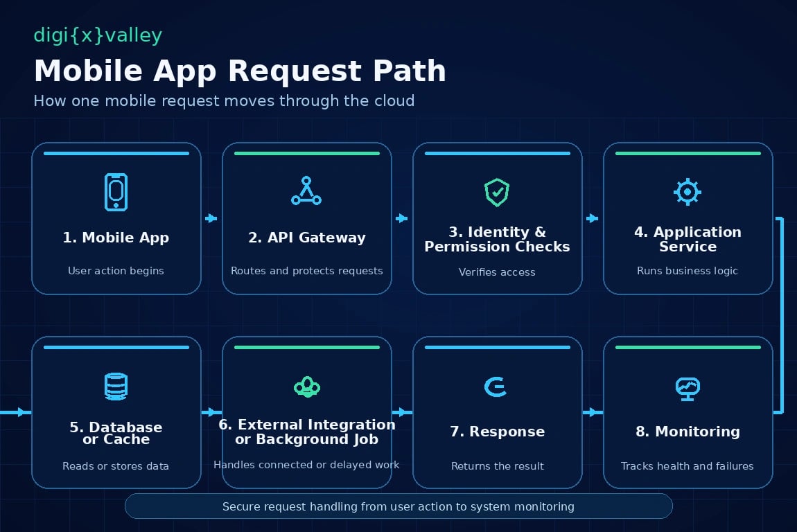Click "Handles connected or delayed work" caption
The width and height of the screenshot is (797, 532).
point(306,465)
